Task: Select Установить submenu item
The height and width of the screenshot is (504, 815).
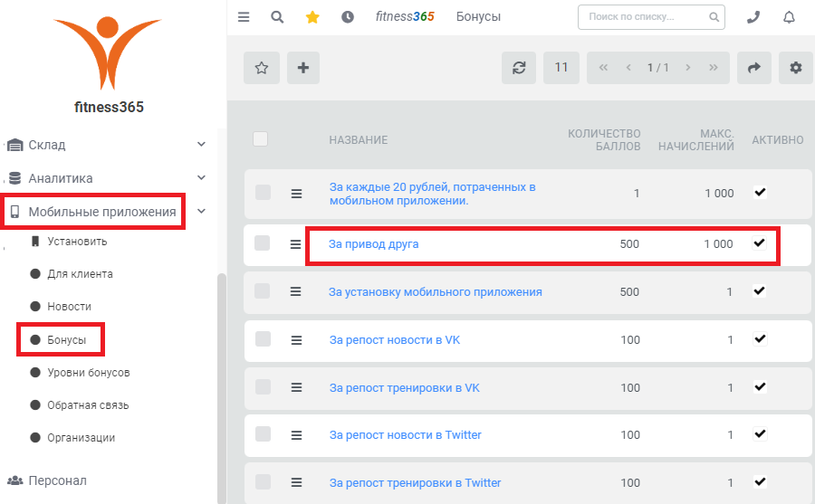Action: tap(77, 242)
